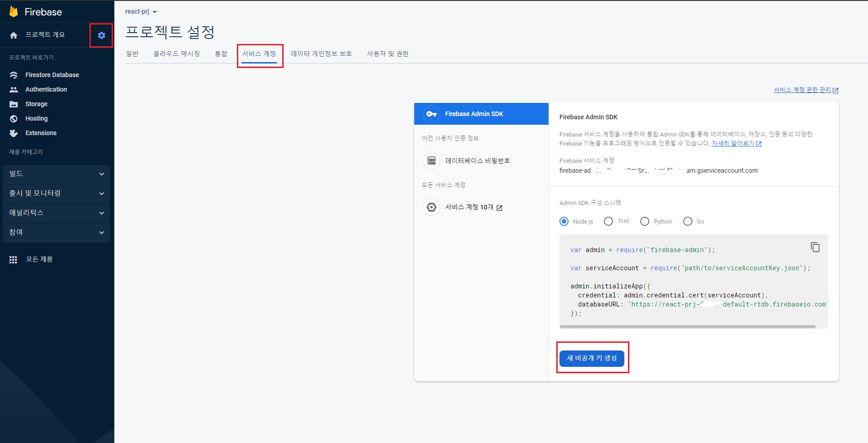Click the code snippet horizontal scrollbar

[687, 326]
